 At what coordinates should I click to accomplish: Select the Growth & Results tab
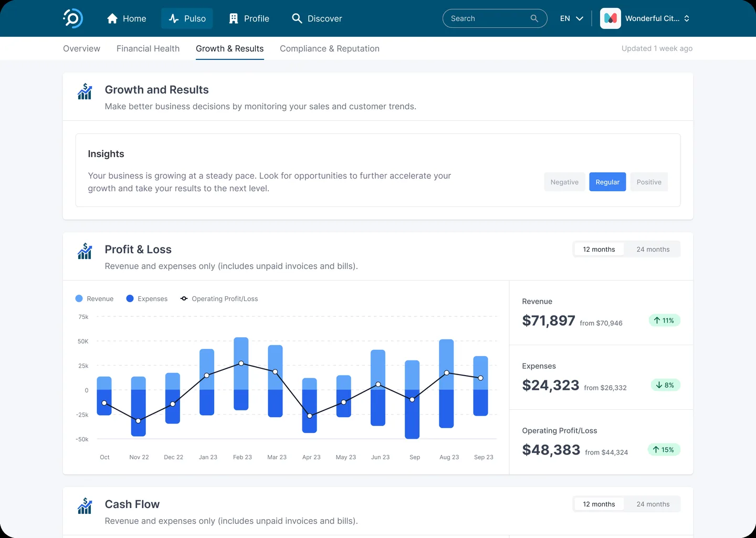[229, 48]
